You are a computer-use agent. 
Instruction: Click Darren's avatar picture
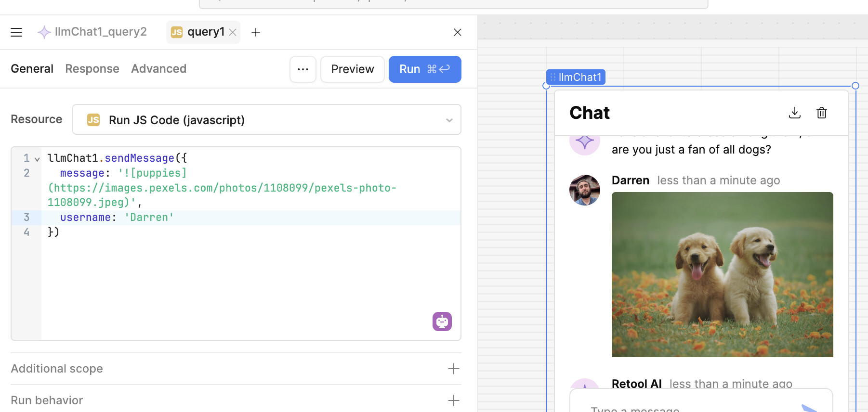click(585, 190)
